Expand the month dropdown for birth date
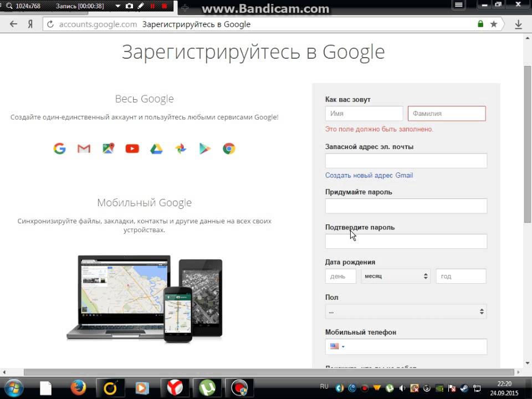Viewport: 532px width, 399px height. pos(396,276)
